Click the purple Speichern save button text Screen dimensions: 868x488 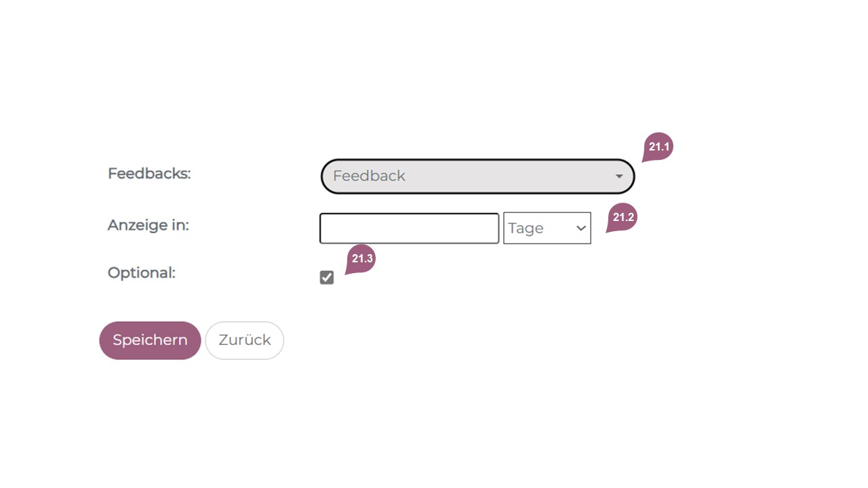pos(150,340)
